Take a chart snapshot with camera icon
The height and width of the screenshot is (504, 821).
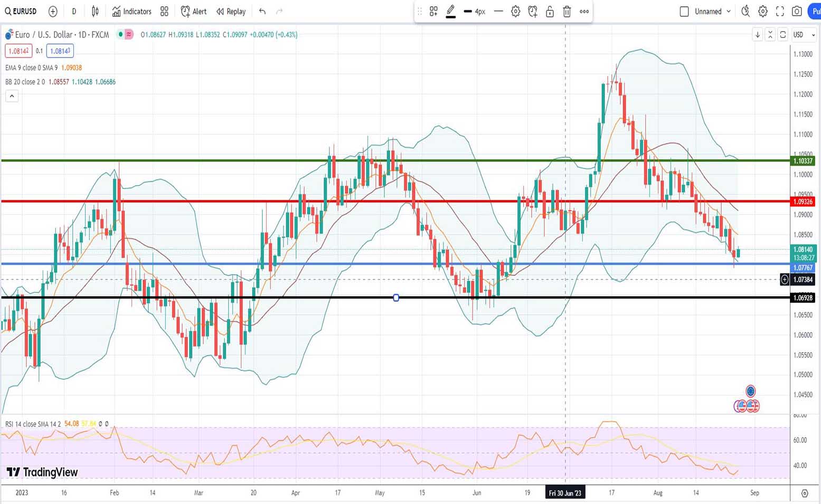[x=797, y=11]
